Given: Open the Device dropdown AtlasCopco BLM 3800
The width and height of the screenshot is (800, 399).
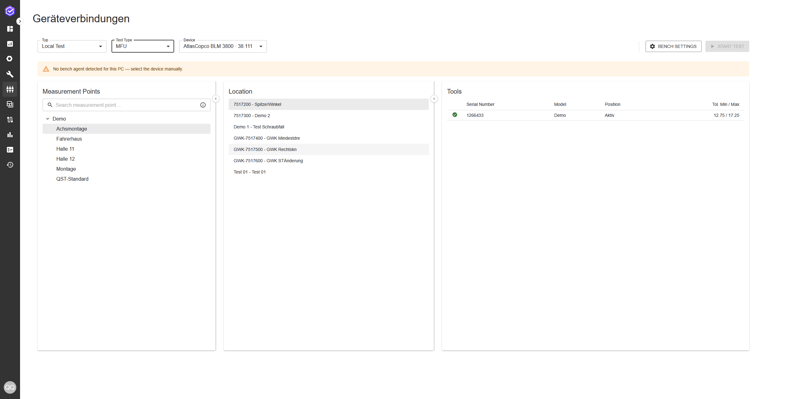Looking at the screenshot, I should tap(223, 46).
